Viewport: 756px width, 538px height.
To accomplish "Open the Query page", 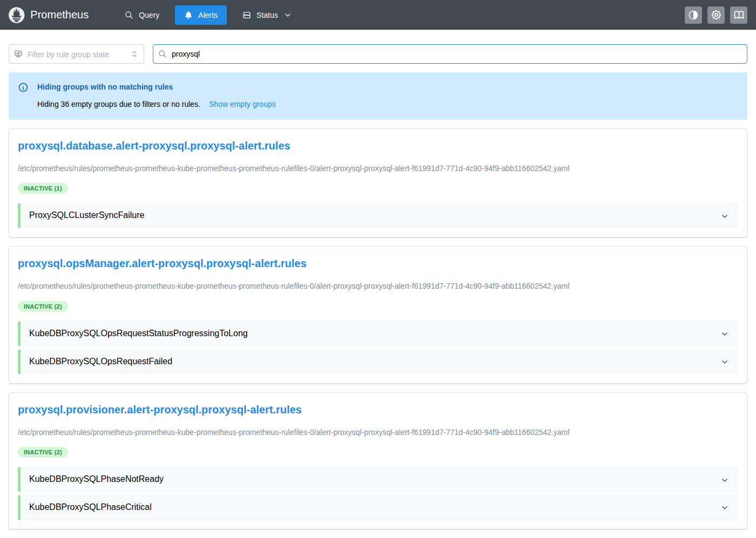I will point(143,15).
